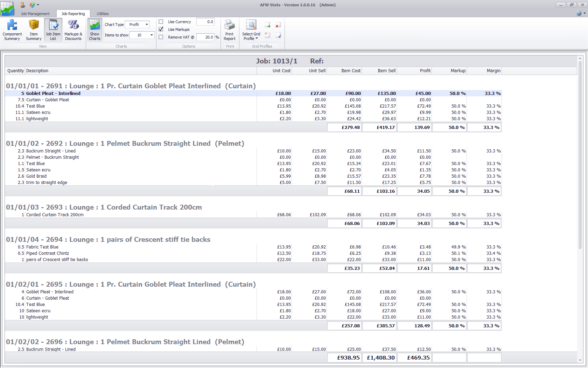This screenshot has height=368, width=588.
Task: Click the add grid profile icon
Action: coord(268,25)
